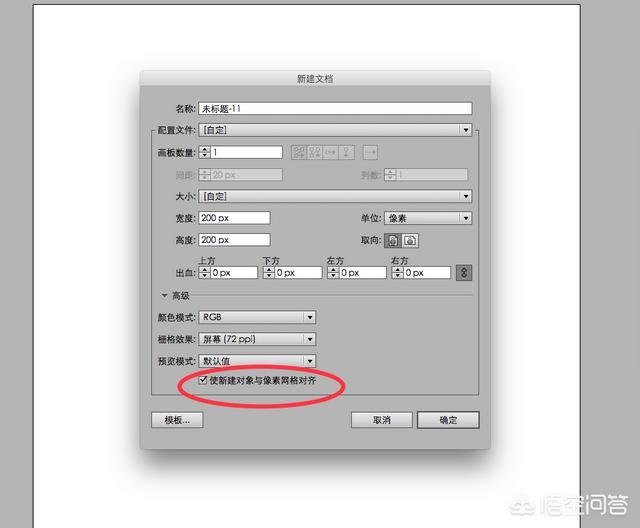This screenshot has height=528, width=640.
Task: Click the grid by row artboard layout icon
Action: pyautogui.click(x=299, y=153)
